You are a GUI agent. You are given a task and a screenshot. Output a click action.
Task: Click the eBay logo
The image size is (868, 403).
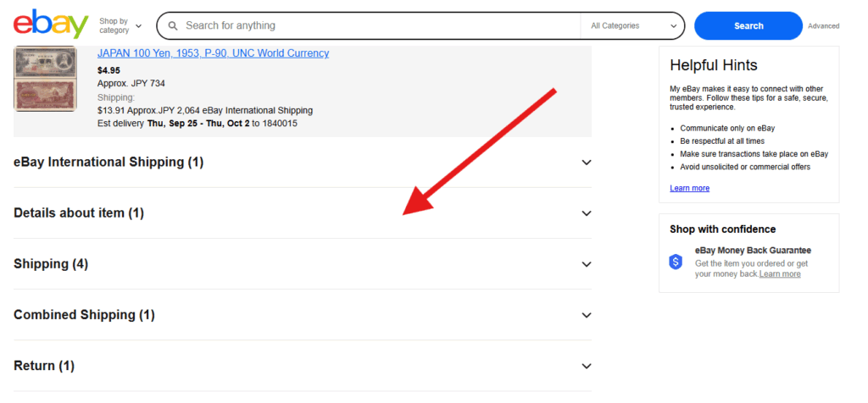pyautogui.click(x=51, y=25)
